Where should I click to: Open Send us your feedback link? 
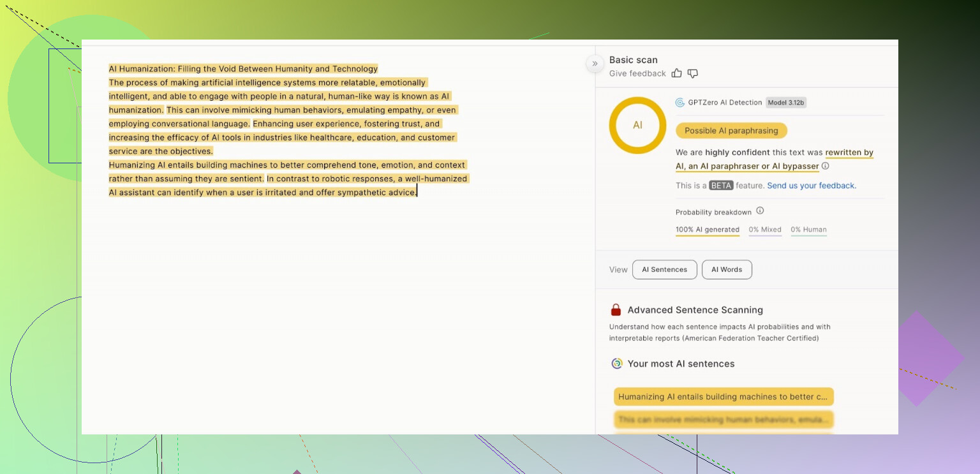point(812,186)
